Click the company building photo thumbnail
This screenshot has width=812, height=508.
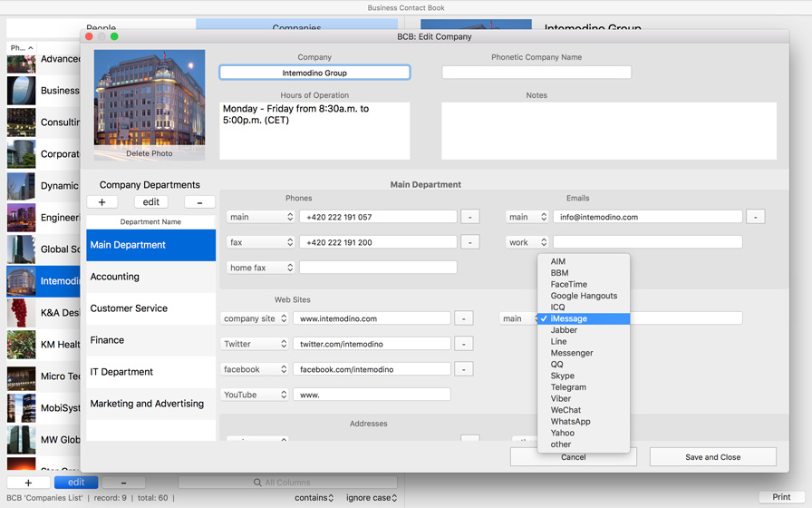(x=150, y=97)
